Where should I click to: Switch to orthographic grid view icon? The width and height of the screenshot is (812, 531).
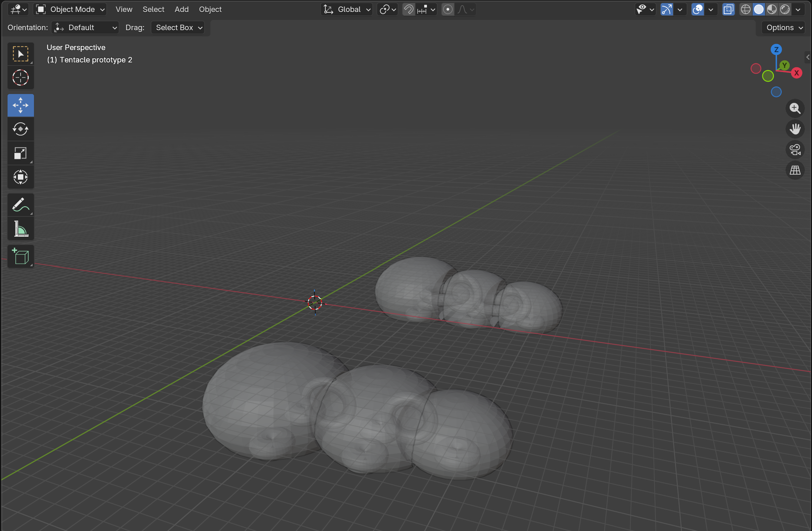pos(795,170)
